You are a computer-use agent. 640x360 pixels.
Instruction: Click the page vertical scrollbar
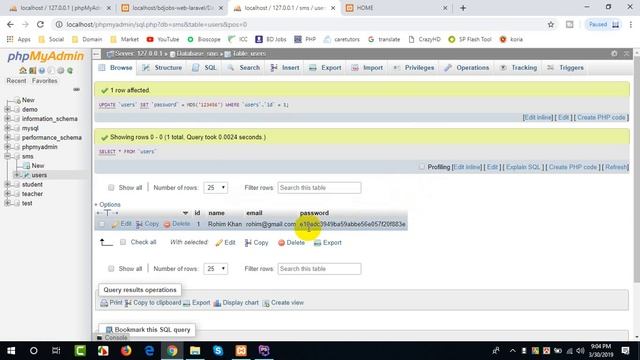pyautogui.click(x=636, y=169)
